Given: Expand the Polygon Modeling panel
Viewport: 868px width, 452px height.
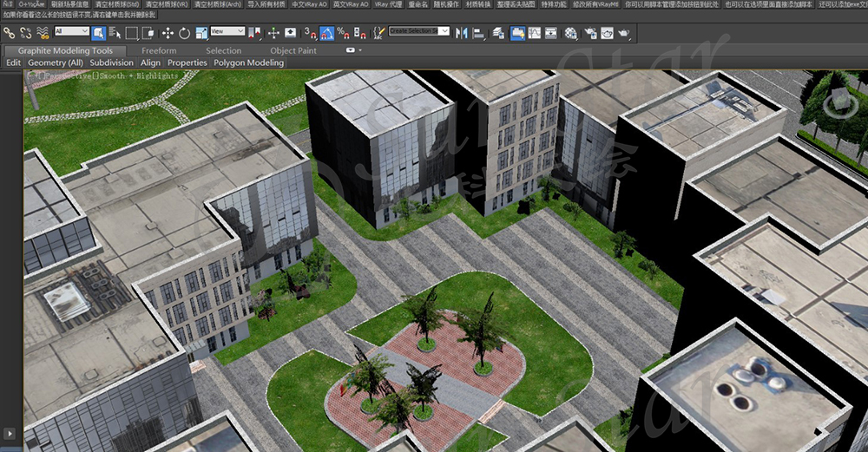Looking at the screenshot, I should click(248, 63).
